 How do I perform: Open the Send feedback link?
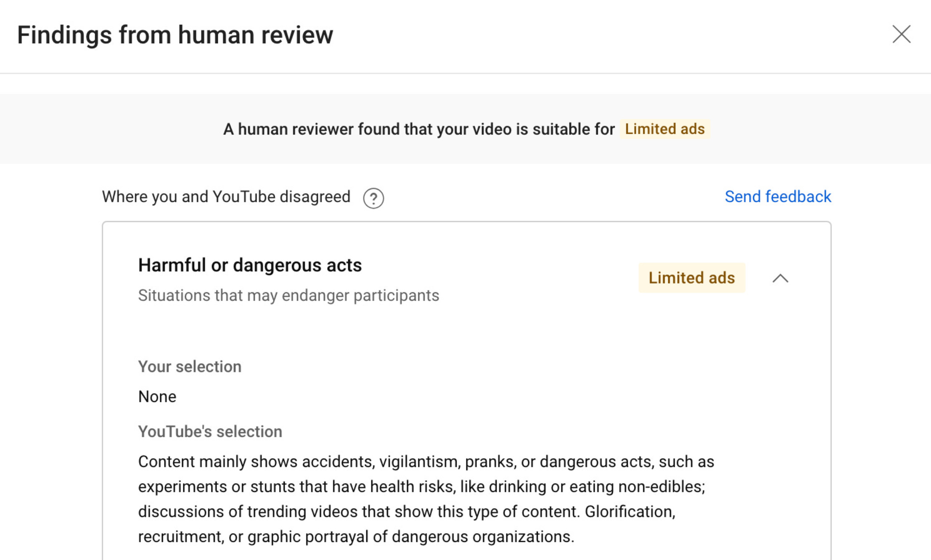point(778,197)
